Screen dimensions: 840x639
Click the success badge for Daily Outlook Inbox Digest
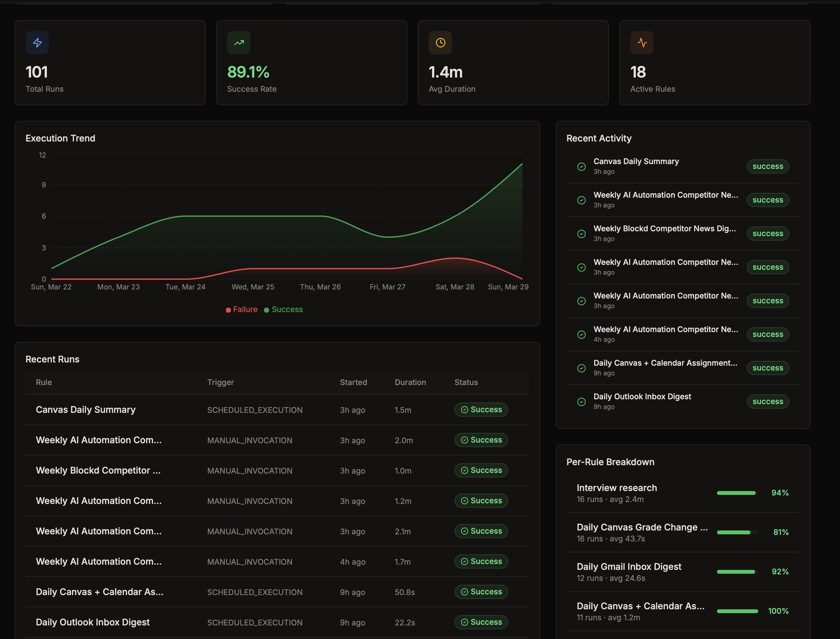click(768, 402)
